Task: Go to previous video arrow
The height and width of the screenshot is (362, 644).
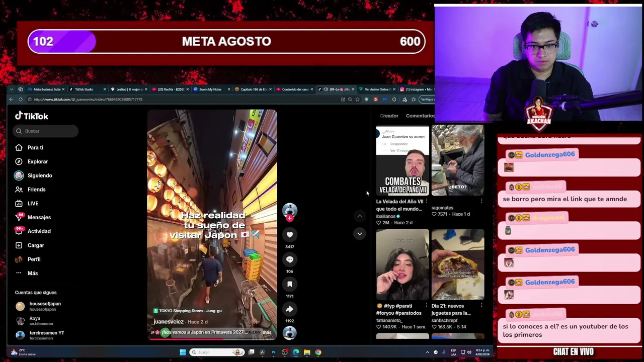Action: [359, 216]
